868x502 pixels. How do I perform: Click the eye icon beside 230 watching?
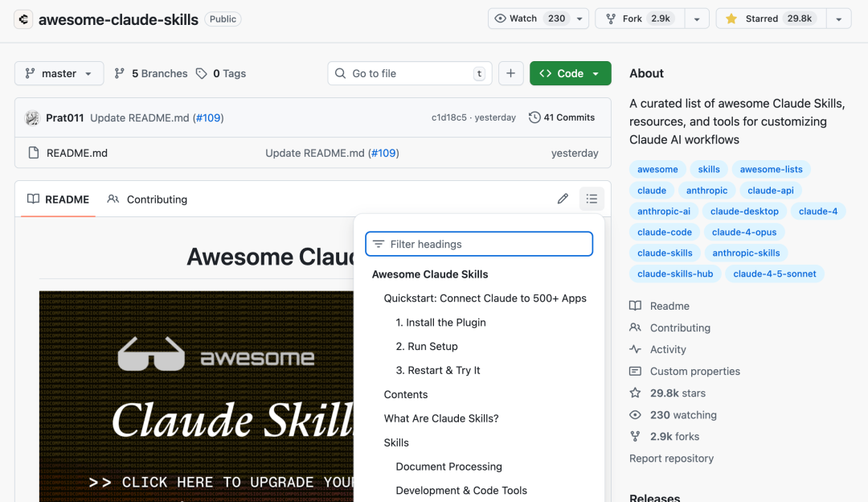click(636, 414)
